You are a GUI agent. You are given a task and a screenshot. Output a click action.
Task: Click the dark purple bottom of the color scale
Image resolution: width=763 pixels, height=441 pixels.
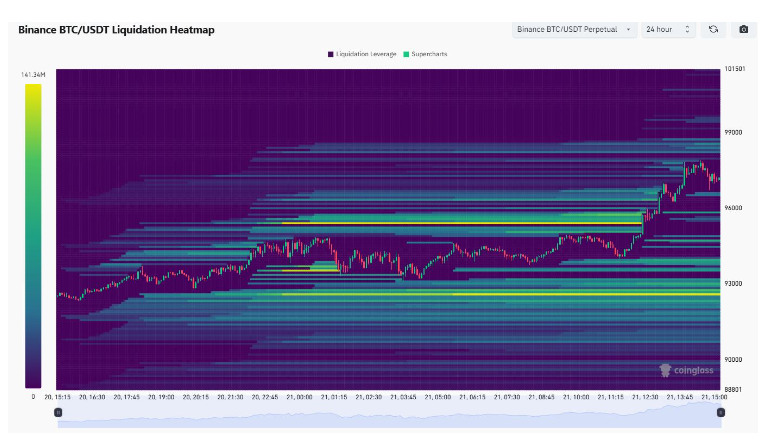click(x=33, y=380)
